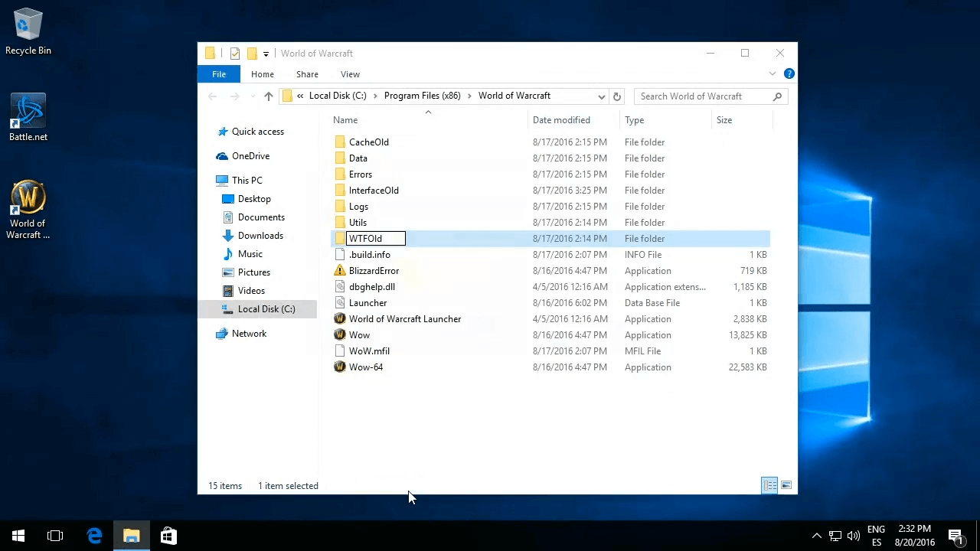Open Explorer Help icon
980x551 pixels.
(789, 73)
